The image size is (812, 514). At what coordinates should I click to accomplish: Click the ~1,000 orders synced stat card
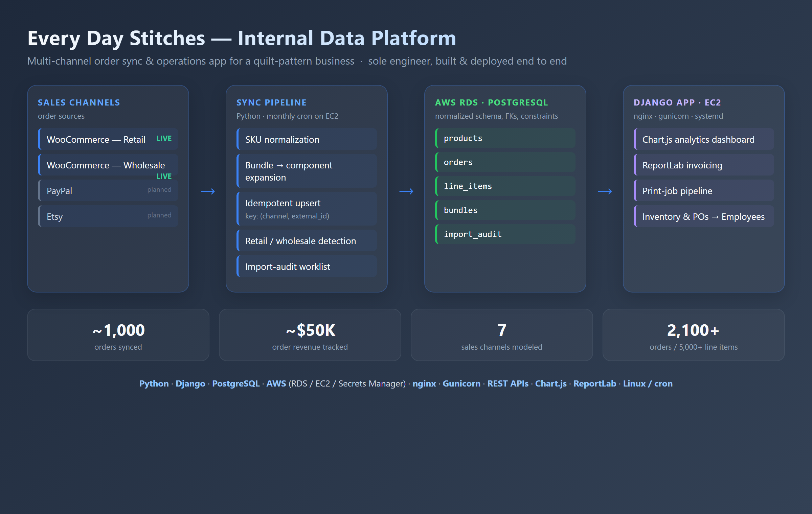[118, 335]
